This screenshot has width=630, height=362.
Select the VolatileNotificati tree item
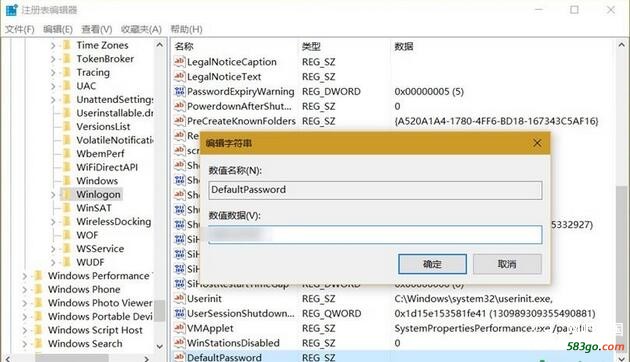pyautogui.click(x=115, y=140)
